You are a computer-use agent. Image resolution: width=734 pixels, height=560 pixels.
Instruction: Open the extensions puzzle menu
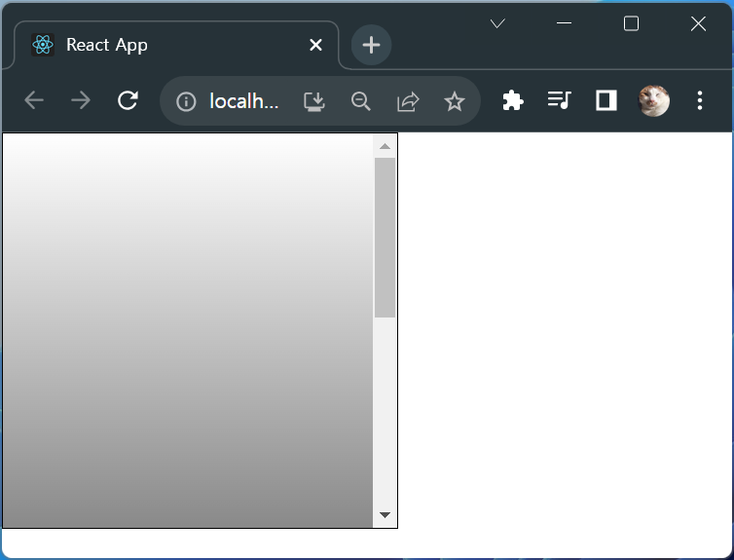pyautogui.click(x=513, y=100)
